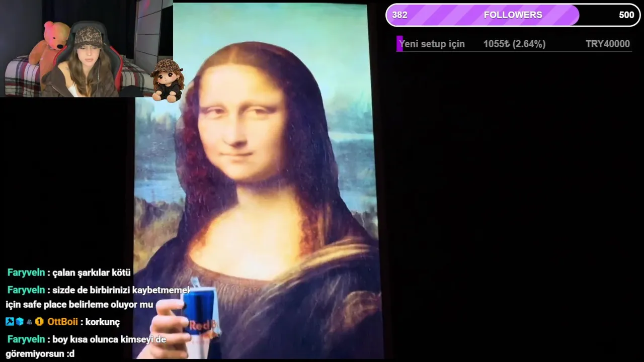Viewport: 644px width, 362px height.
Task: Click the small gray badge before the gold badge
Action: pyautogui.click(x=29, y=322)
